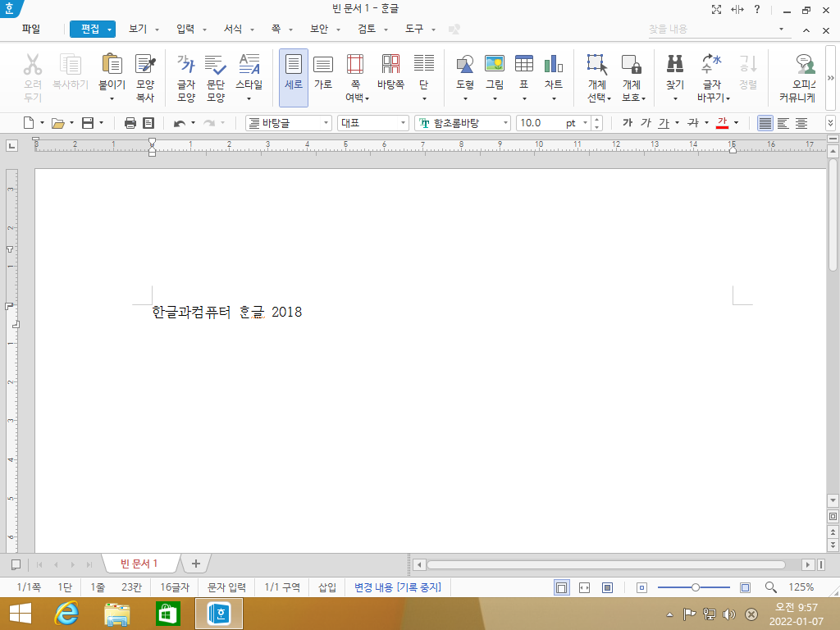Click 변경 내용 [기록 중지] status link
Screen dimensions: 840x630
coord(398,587)
